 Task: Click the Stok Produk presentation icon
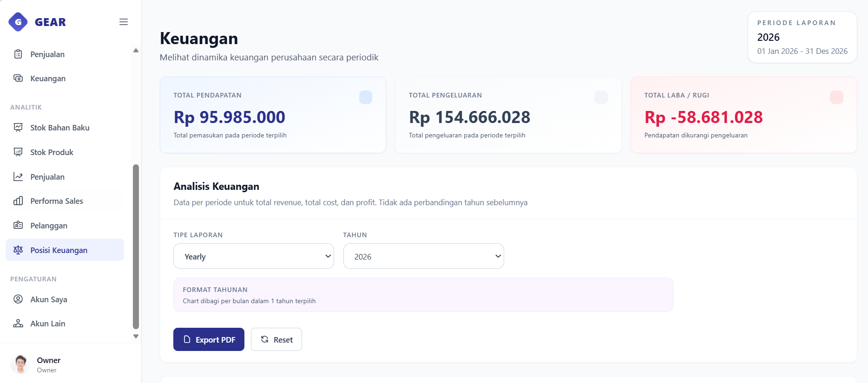[18, 152]
